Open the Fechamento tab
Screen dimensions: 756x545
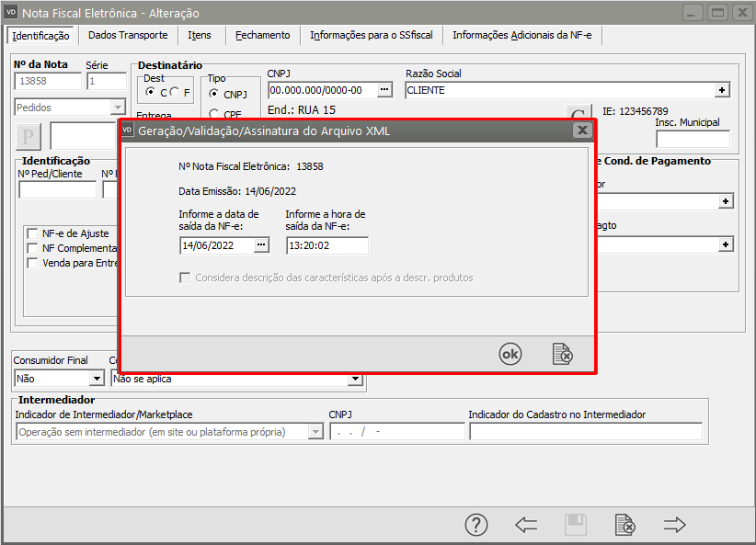click(262, 35)
